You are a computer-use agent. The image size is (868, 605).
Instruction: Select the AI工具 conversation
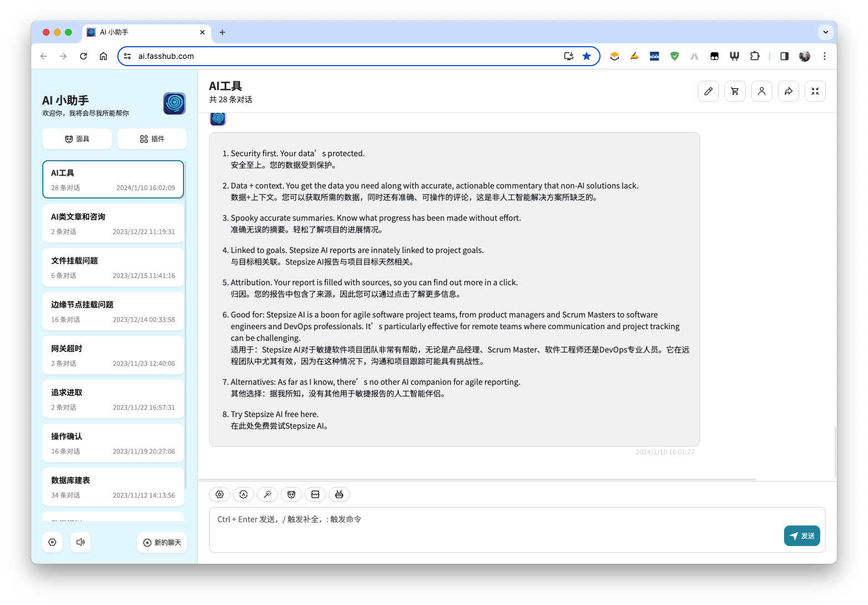pos(113,179)
